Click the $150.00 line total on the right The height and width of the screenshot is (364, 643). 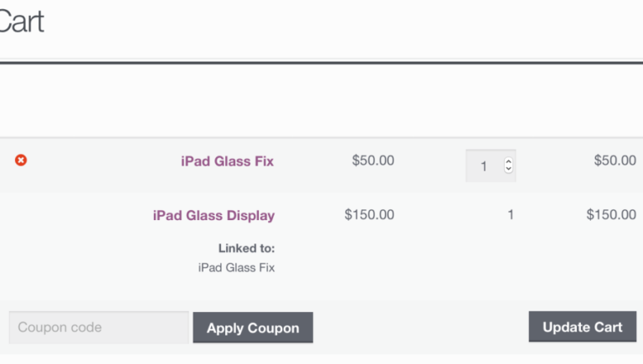pyautogui.click(x=611, y=214)
